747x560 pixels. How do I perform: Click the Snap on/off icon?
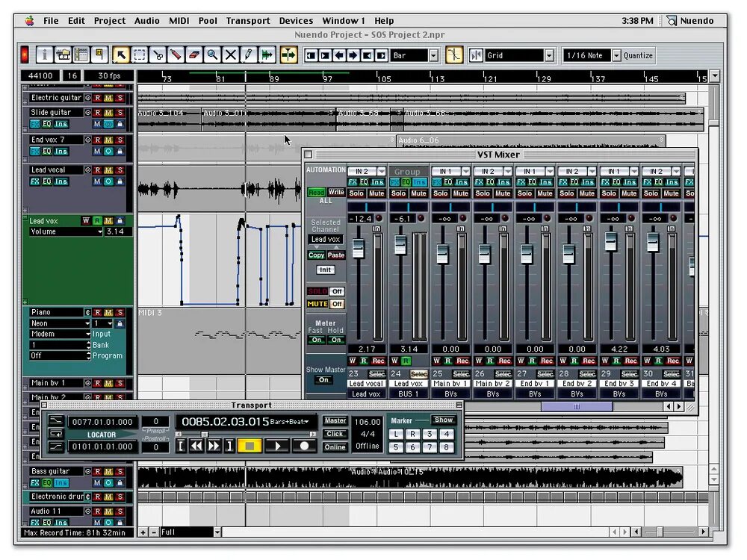(453, 55)
